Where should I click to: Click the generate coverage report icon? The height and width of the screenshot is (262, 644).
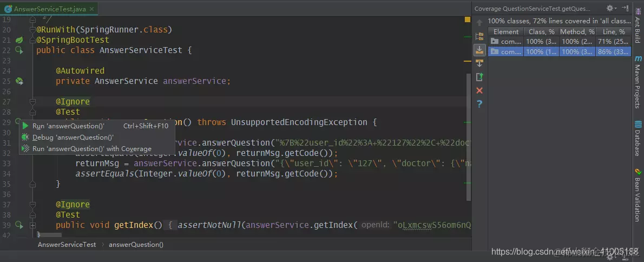479,77
